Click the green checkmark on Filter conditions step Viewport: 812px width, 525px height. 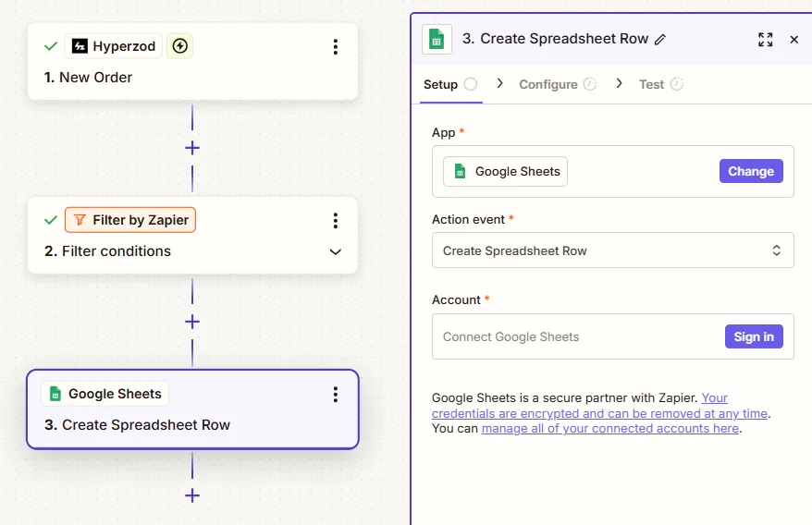point(51,221)
